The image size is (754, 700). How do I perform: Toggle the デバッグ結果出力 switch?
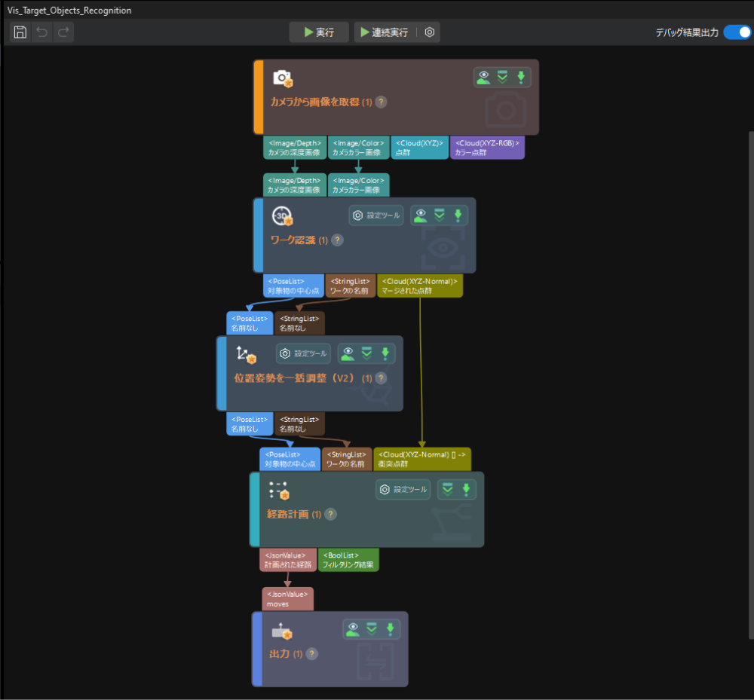point(737,32)
